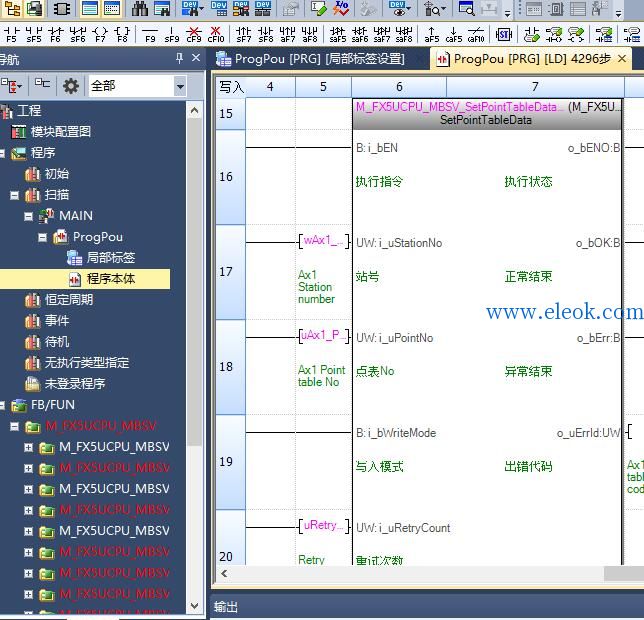Screen dimensions: 644x620
Task: Expand first white M_FX5UCPU_MBSV subfolder
Action: (x=28, y=447)
